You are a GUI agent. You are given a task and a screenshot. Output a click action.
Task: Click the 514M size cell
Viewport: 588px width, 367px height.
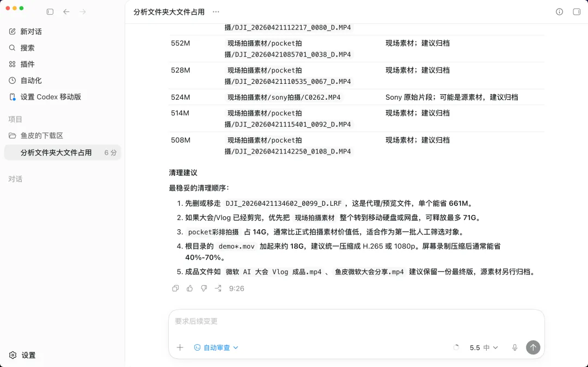pos(180,113)
